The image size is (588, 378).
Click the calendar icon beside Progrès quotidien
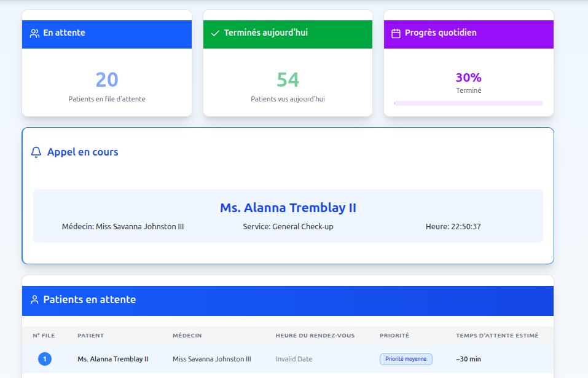396,33
